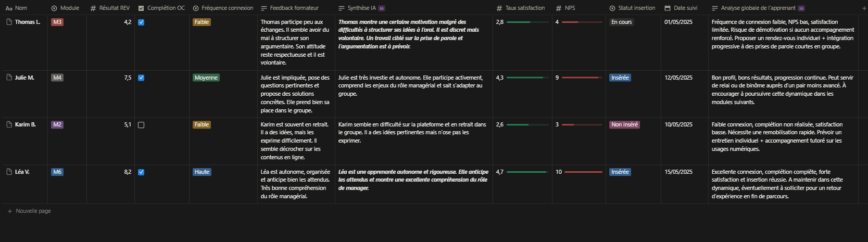The width and height of the screenshot is (868, 242).
Task: Open M4 module tag for Julie M.
Action: pyautogui.click(x=57, y=78)
